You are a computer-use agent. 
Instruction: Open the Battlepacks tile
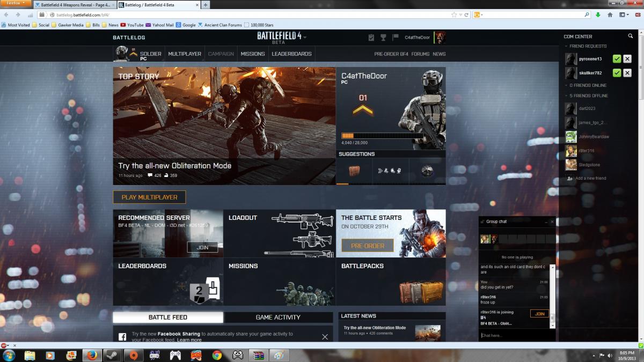pos(391,282)
